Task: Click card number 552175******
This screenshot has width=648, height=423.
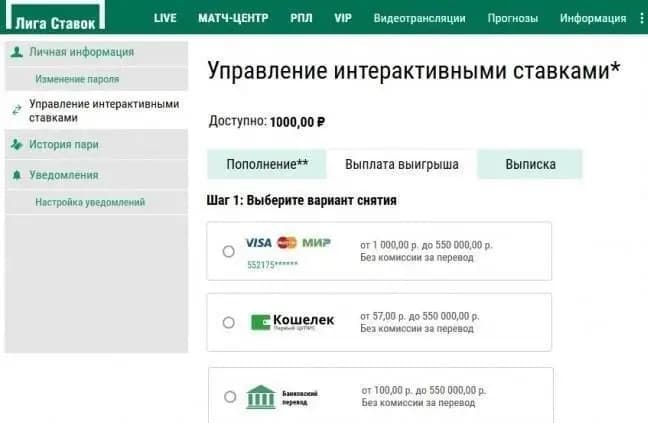Action: pyautogui.click(x=272, y=265)
